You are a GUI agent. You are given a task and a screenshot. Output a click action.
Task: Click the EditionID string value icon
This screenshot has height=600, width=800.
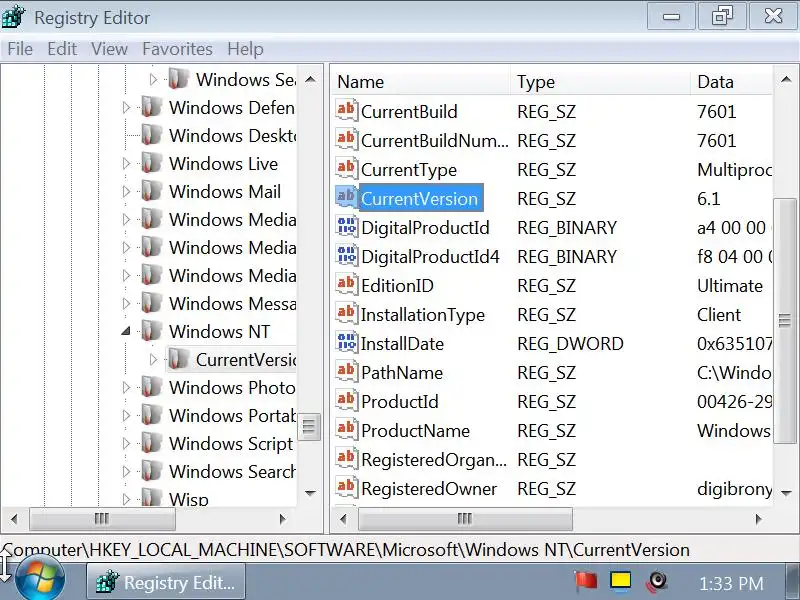coord(346,285)
